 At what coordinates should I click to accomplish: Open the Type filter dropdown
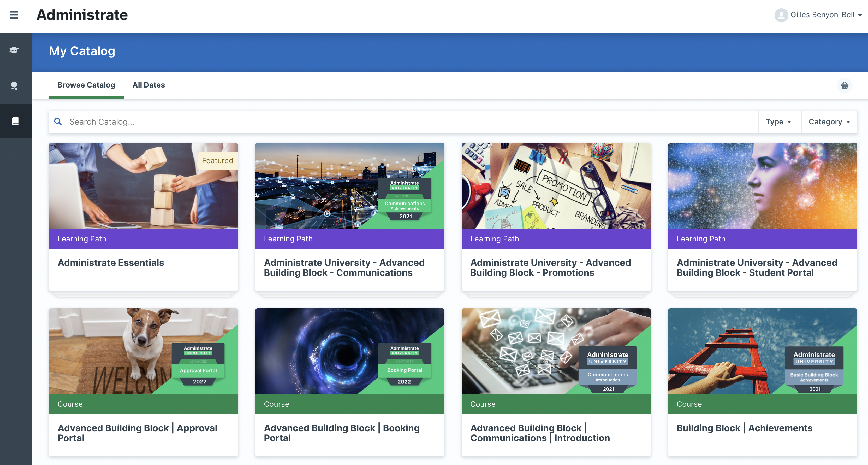(x=778, y=122)
